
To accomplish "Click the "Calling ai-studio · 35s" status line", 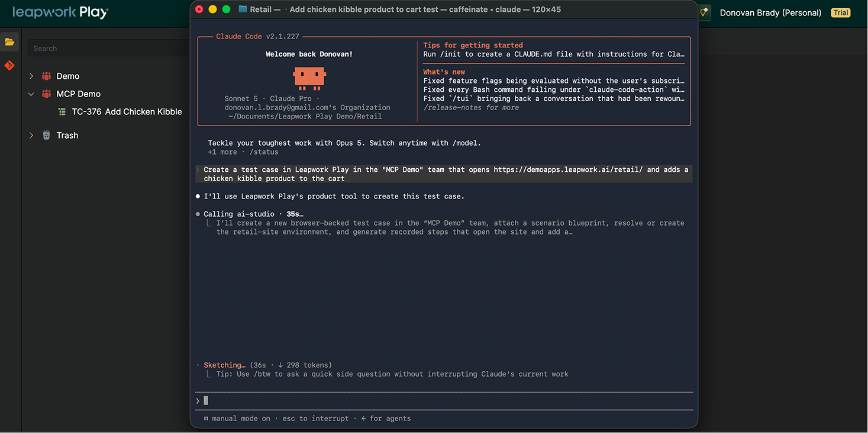I will point(253,214).
